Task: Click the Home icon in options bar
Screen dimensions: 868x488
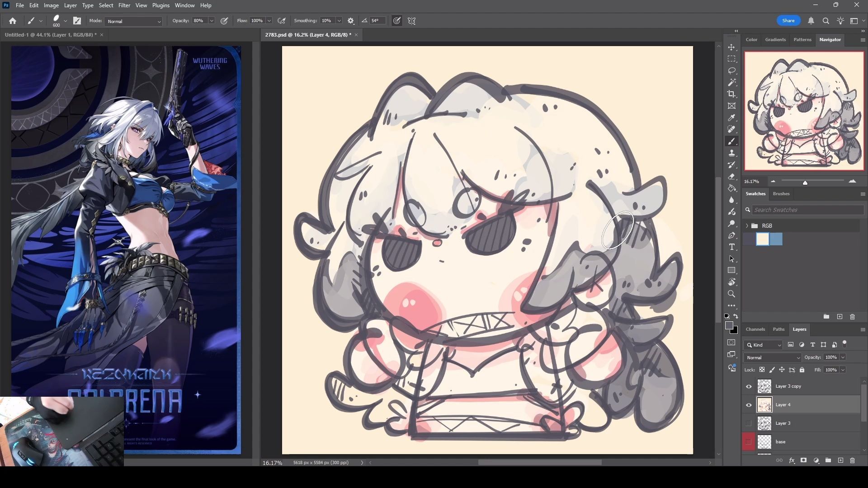Action: point(13,21)
